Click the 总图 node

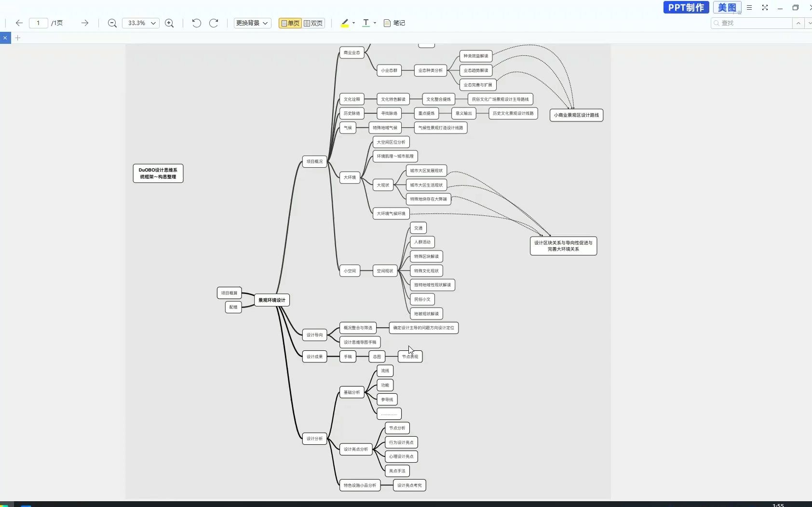coord(377,357)
